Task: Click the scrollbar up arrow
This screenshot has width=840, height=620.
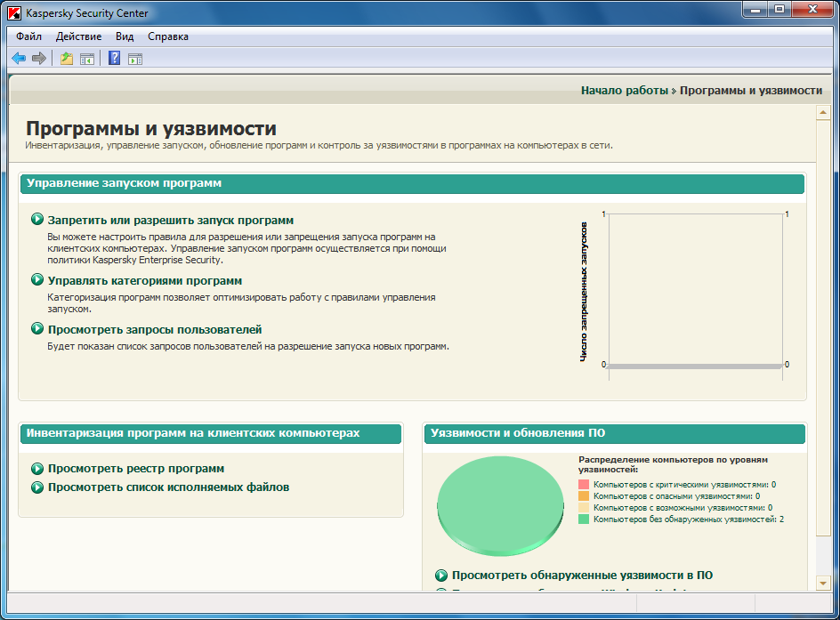Action: click(822, 113)
